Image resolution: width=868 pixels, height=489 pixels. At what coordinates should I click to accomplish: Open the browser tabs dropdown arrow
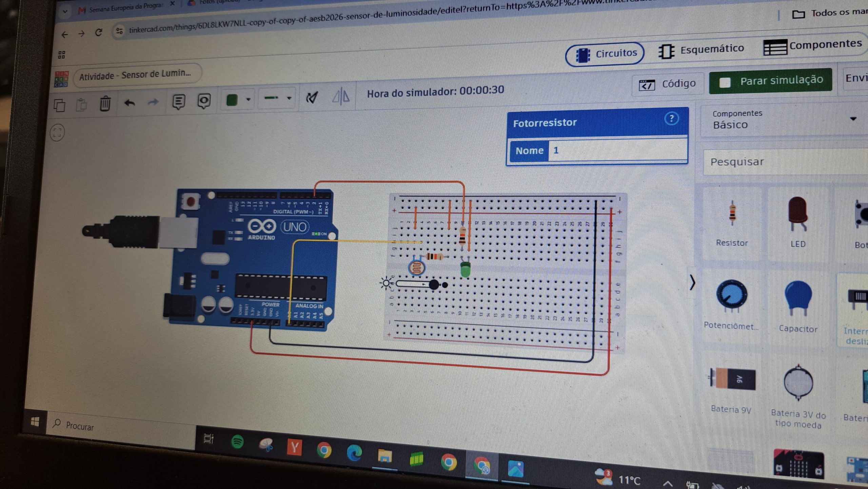pos(65,11)
